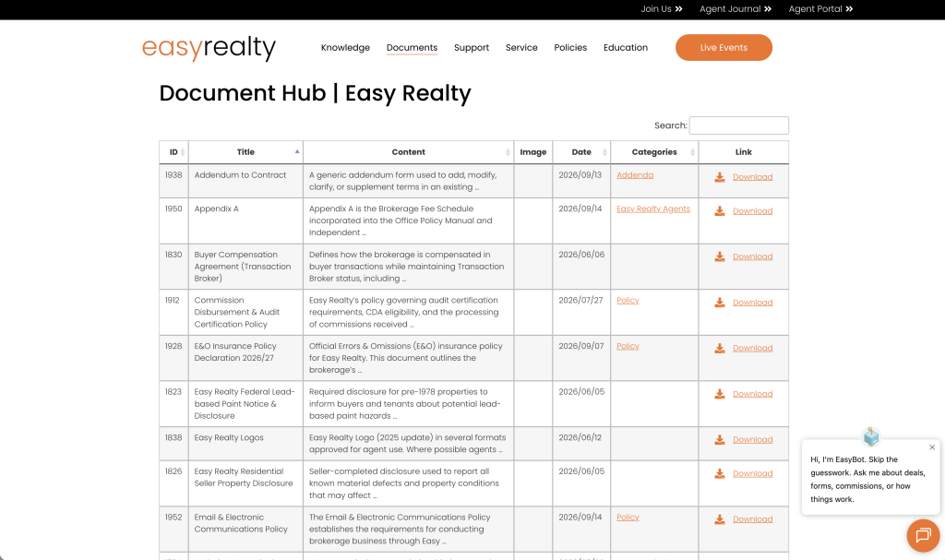Open the Addenda category link
The height and width of the screenshot is (560, 945).
(635, 175)
